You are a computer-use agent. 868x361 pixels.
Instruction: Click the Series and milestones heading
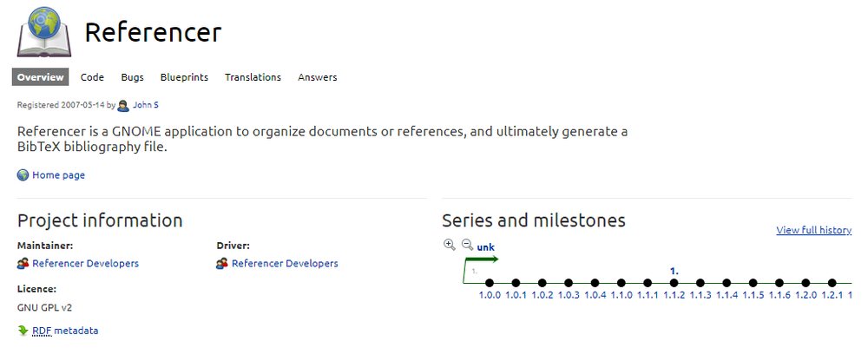pos(534,220)
